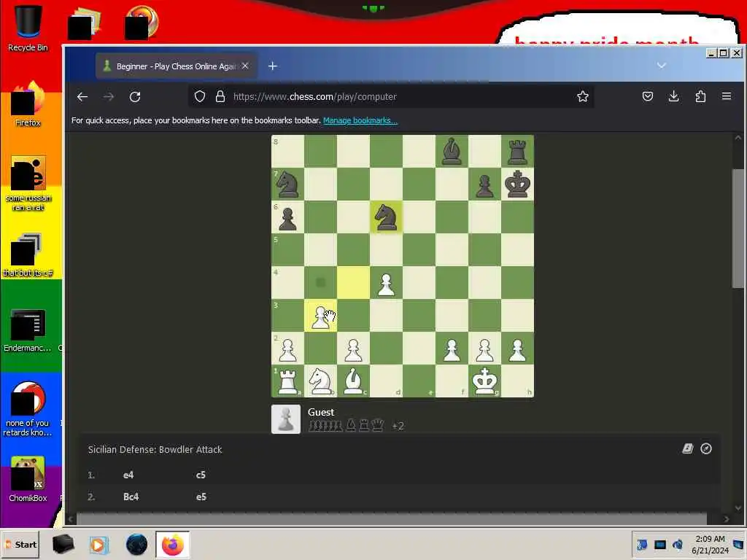747x560 pixels.
Task: Select the white bishop on c1
Action: pyautogui.click(x=354, y=381)
